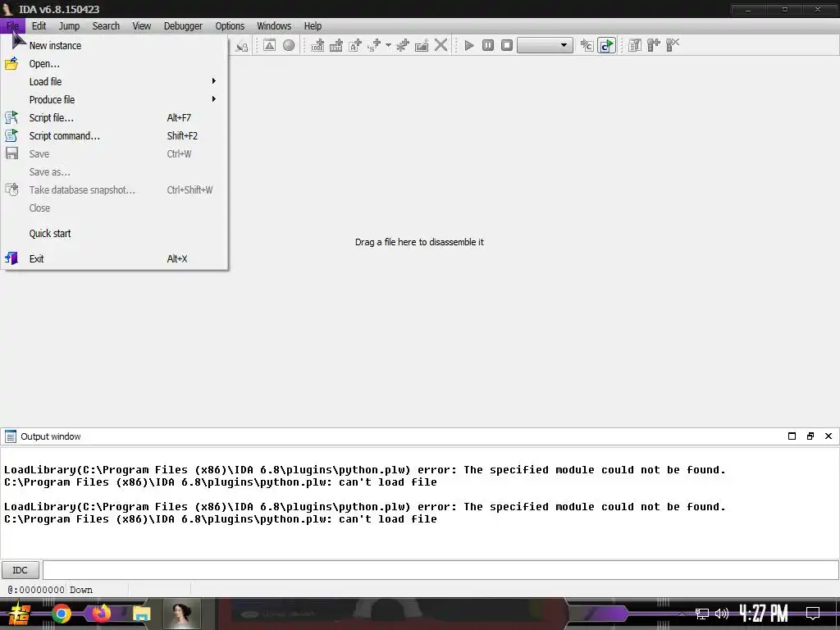This screenshot has height=630, width=840.
Task: Click the last "can't load file" output line
Action: pos(220,519)
